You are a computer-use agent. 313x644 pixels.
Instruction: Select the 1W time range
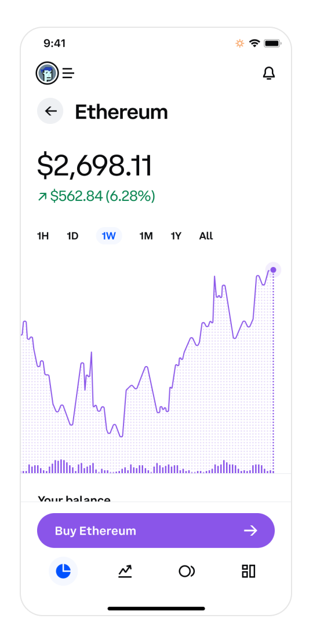point(109,236)
